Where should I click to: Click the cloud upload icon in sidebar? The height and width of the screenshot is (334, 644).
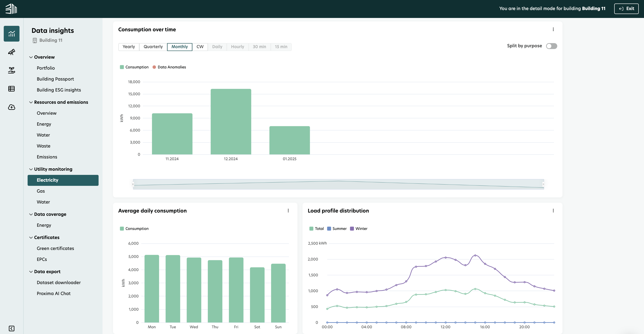(x=11, y=107)
